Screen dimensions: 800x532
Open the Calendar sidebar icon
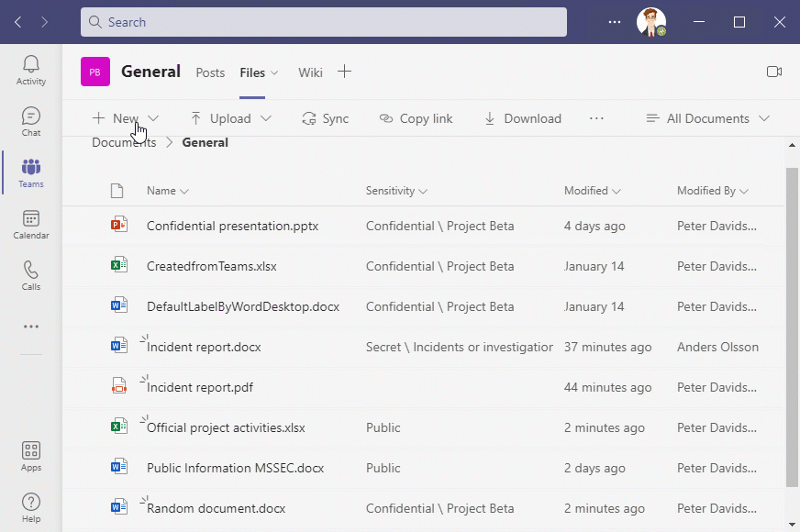point(31,224)
